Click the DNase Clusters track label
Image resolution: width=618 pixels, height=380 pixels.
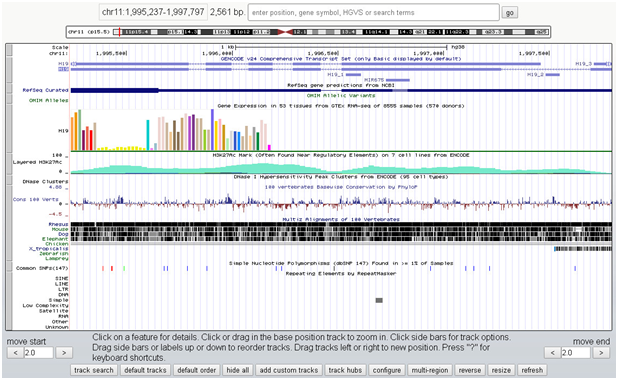tap(45, 182)
